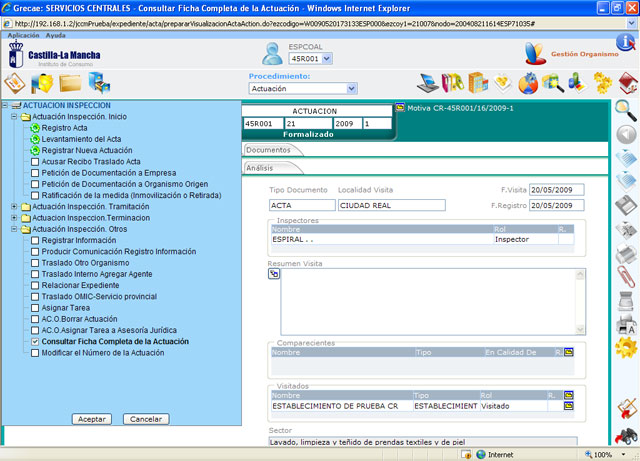Click the expand icon beside Resumen Visita
The height and width of the screenshot is (461, 640).
pos(274,274)
